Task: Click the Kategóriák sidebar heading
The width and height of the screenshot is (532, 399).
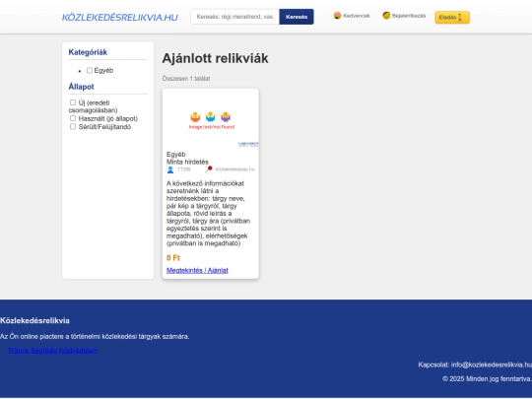Action: tap(88, 52)
